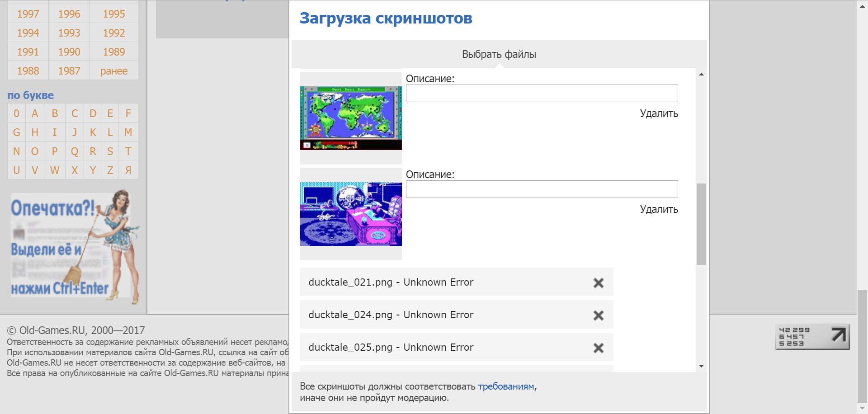Click the upload list scrollbar thumb
The width and height of the screenshot is (868, 414).
701,224
